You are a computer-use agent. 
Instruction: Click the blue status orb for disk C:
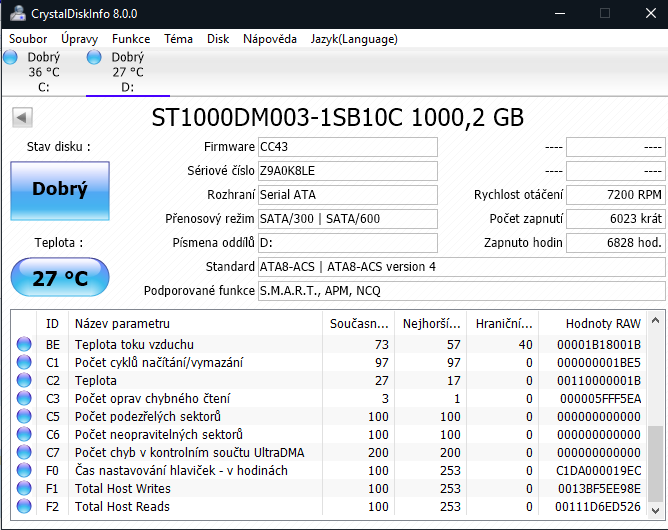point(10,57)
